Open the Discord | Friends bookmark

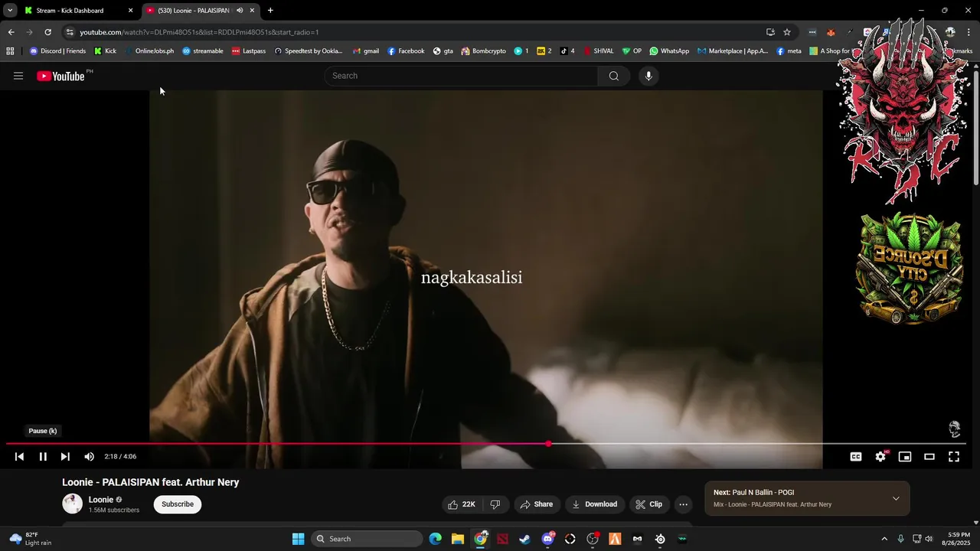pos(57,51)
